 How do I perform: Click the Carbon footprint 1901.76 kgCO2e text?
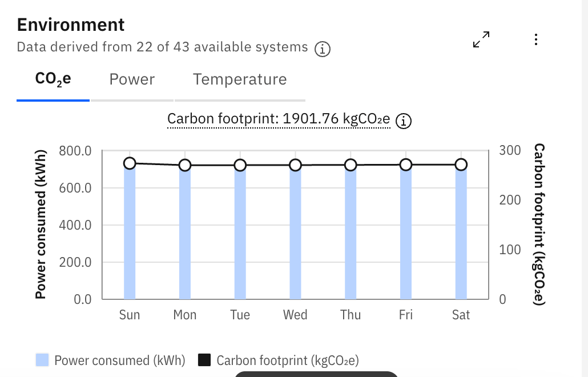point(279,119)
